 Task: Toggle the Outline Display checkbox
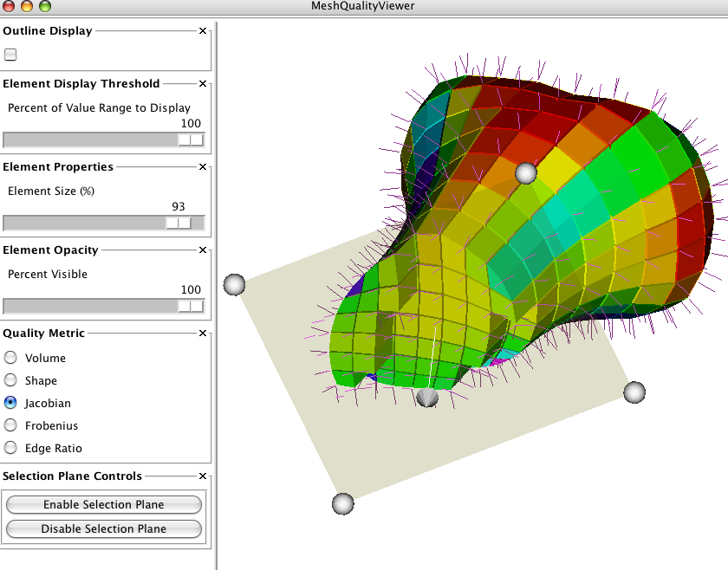10,55
